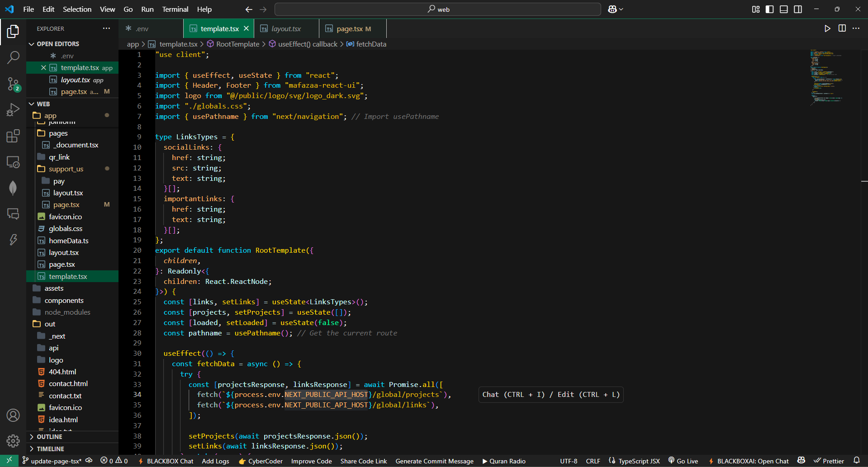Toggle the bottom Panel visibility

[784, 9]
